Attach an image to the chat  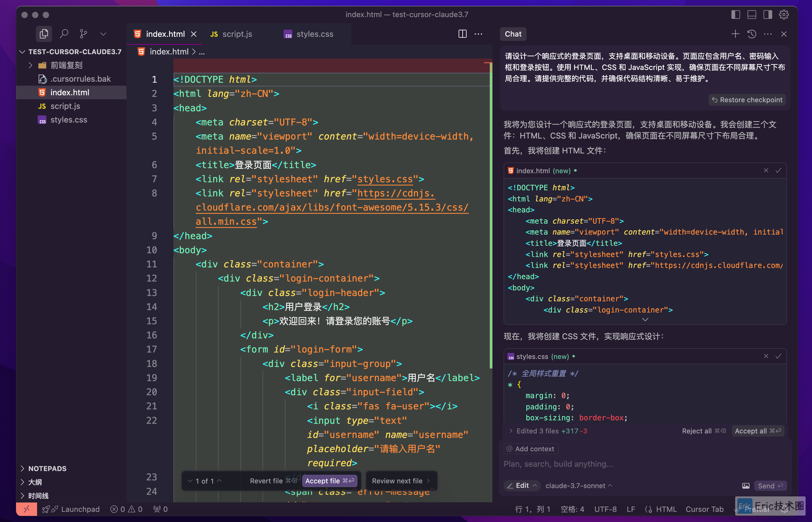coord(746,486)
